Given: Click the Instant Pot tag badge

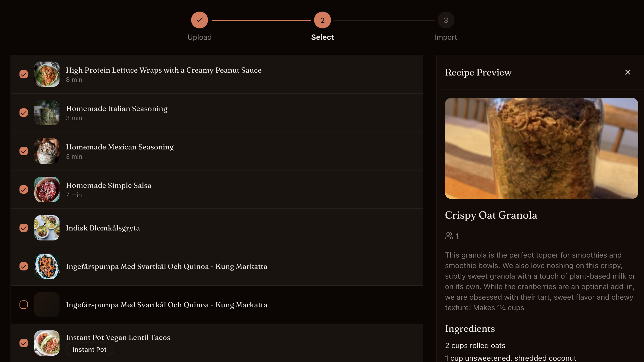Looking at the screenshot, I should click(x=90, y=350).
